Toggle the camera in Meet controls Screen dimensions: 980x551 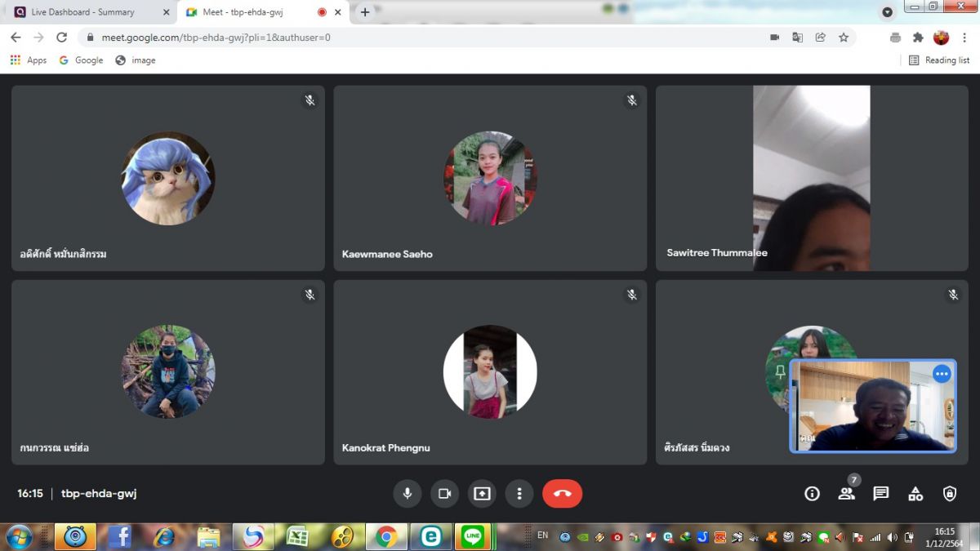[x=444, y=494]
